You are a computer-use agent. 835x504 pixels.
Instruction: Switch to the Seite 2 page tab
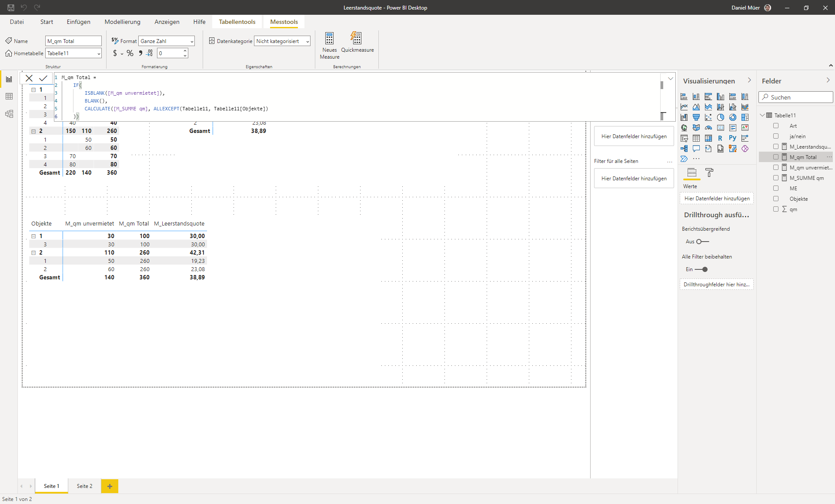coord(84,486)
